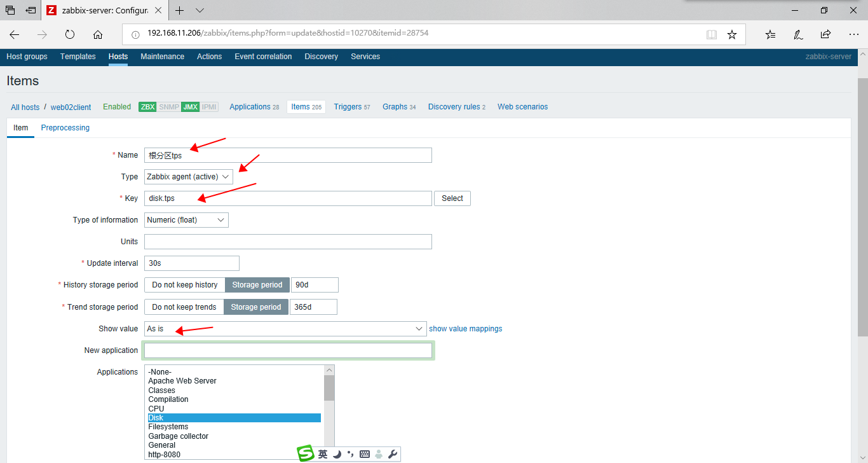Viewport: 868px width, 463px height.
Task: Go to All hosts
Action: 25,107
